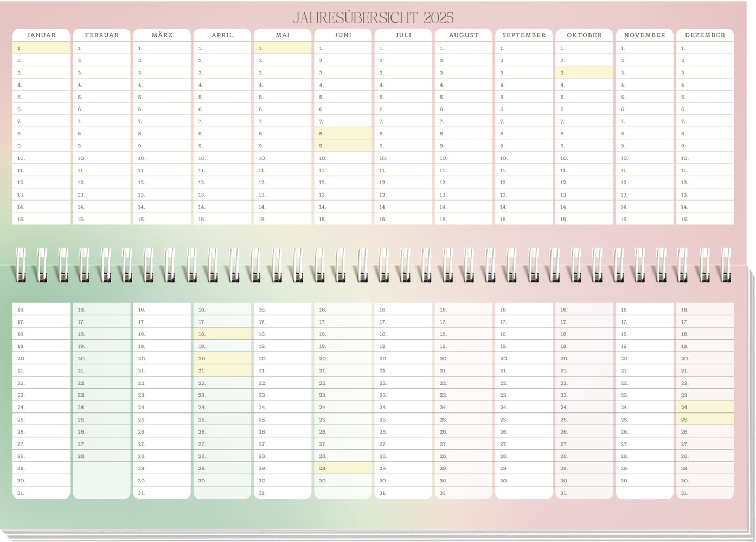Image resolution: width=756 pixels, height=542 pixels.
Task: Click the 16. row in Dezember
Action: pos(705,310)
